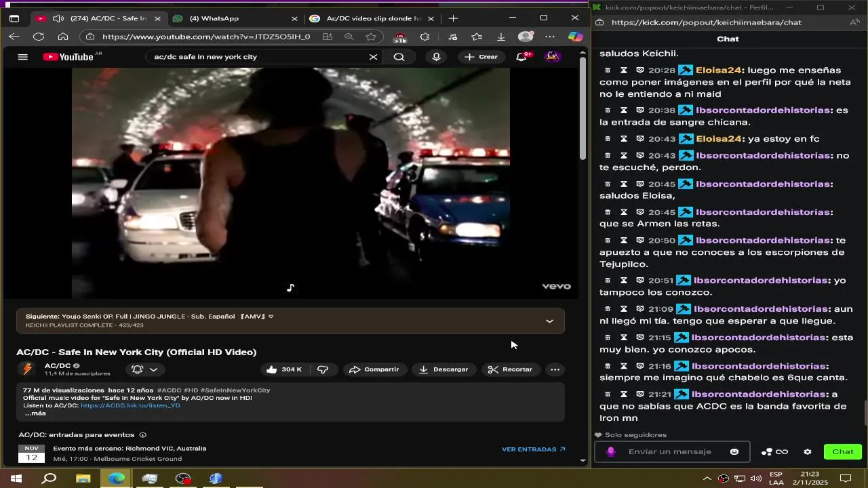Click the Edge address bar URL

[x=205, y=37]
